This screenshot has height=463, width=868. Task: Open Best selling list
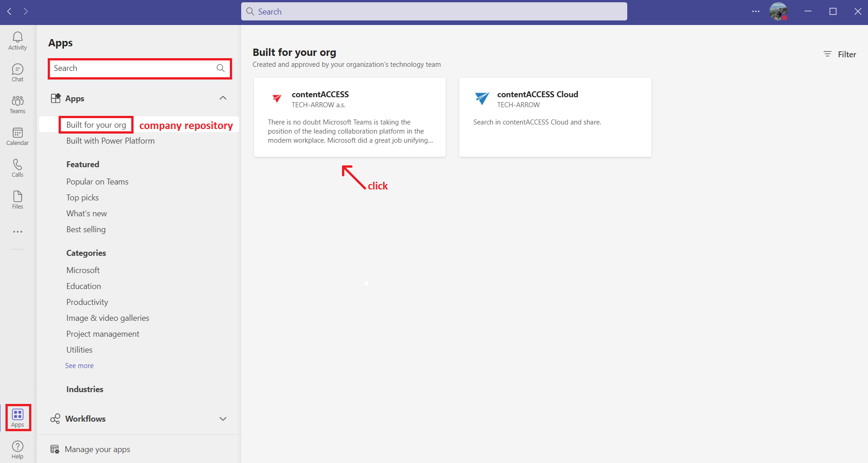(86, 229)
